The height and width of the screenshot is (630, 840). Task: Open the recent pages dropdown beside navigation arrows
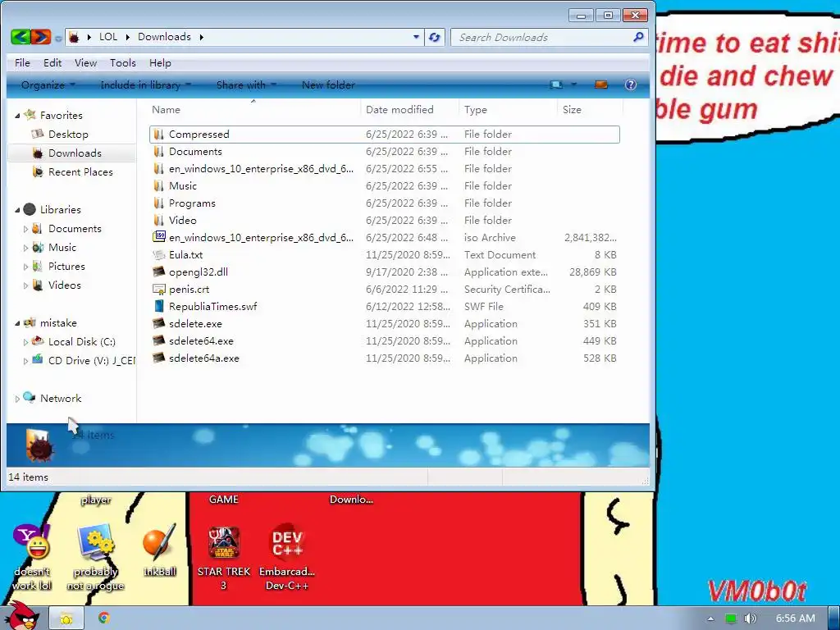[x=58, y=38]
